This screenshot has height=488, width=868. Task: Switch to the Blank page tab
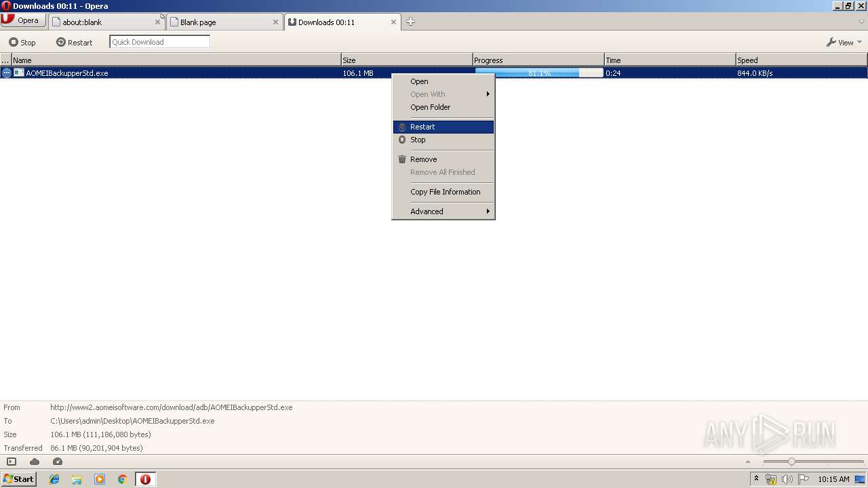(224, 22)
